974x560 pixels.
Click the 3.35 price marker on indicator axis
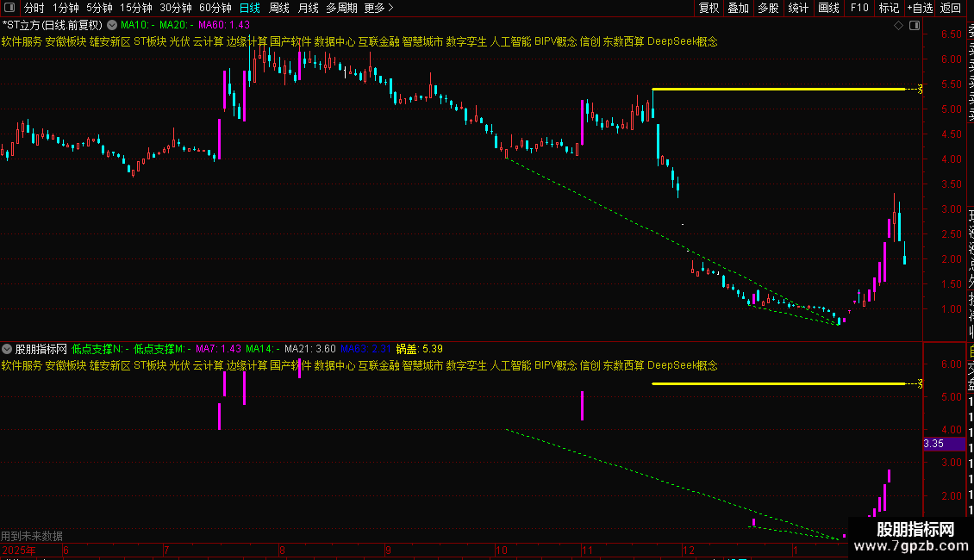pos(944,444)
